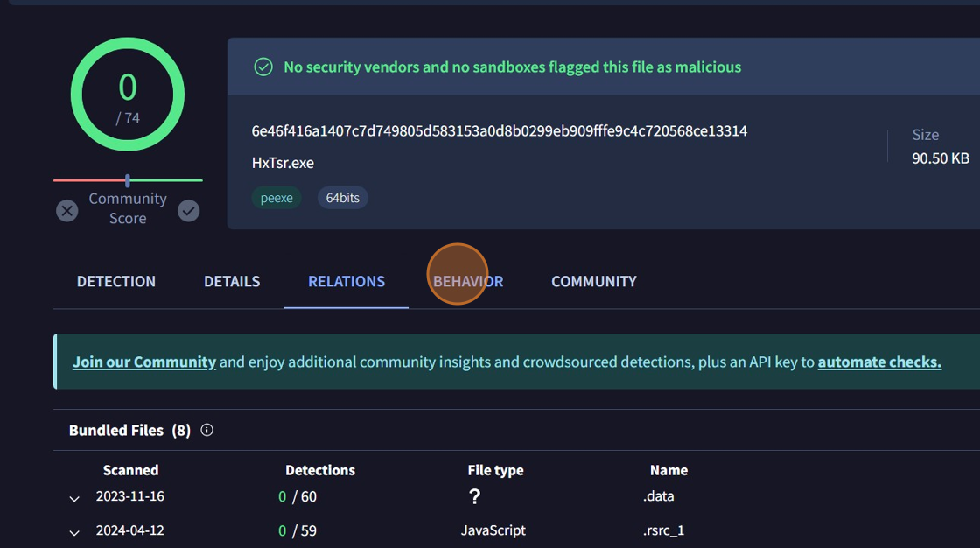
Task: Follow the Join our Community link
Action: point(144,362)
